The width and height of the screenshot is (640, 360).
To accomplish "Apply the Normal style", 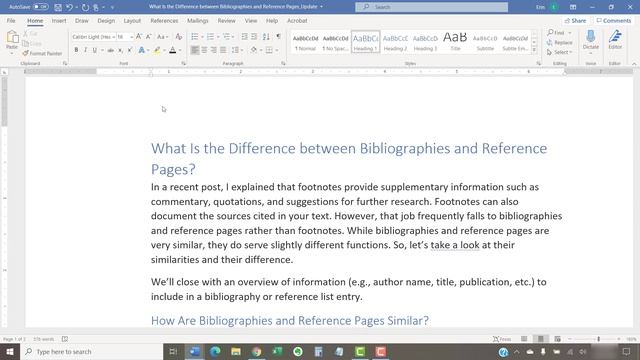I will 305,42.
